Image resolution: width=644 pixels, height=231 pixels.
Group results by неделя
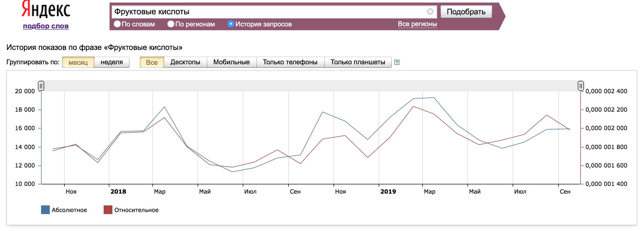point(112,62)
